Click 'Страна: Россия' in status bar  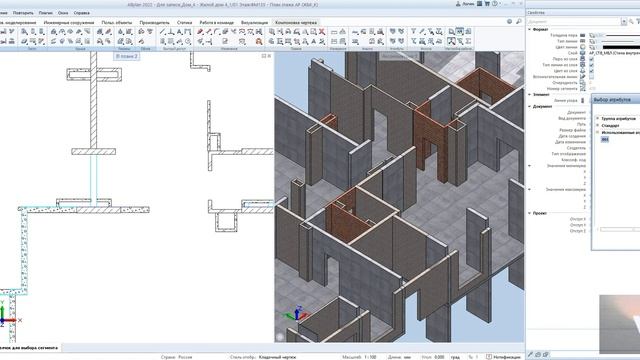pyautogui.click(x=176, y=357)
